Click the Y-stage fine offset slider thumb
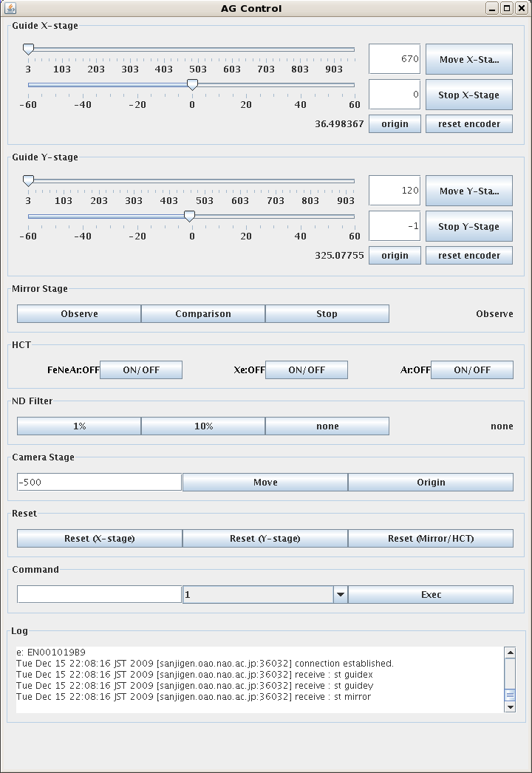532x773 pixels. tap(189, 216)
